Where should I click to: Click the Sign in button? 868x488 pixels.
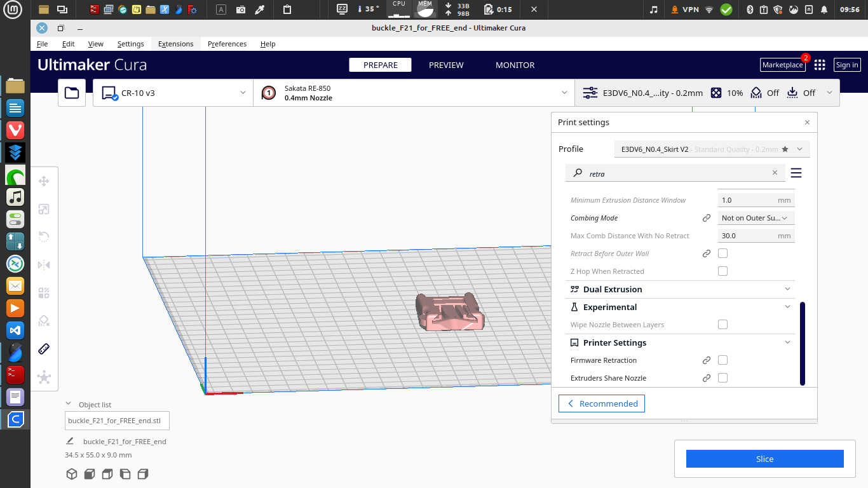point(847,65)
